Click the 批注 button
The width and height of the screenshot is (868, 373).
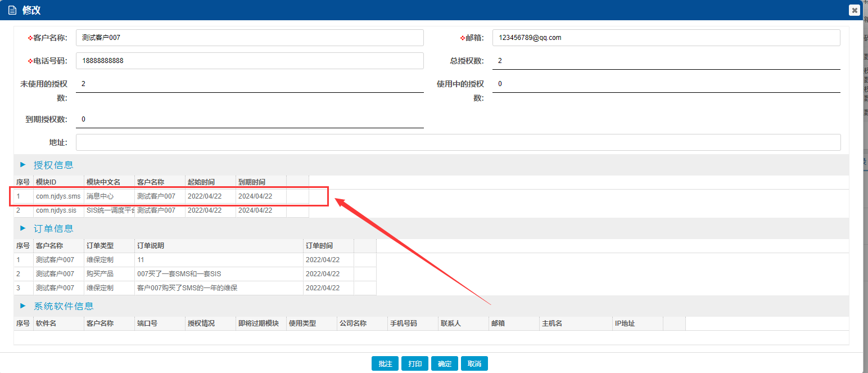(x=385, y=364)
